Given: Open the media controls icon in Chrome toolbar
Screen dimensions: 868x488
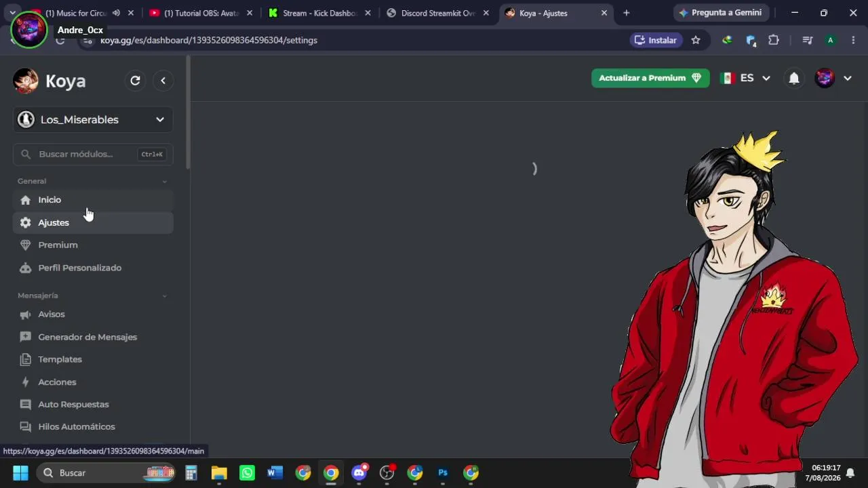Looking at the screenshot, I should pos(807,40).
